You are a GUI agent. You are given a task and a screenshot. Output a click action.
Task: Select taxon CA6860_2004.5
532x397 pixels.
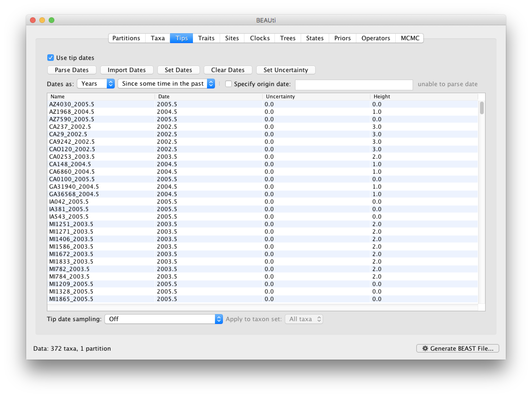pos(72,172)
